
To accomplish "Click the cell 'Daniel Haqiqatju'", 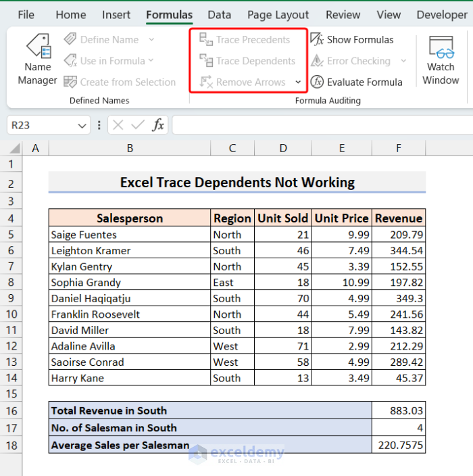I will coord(130,298).
